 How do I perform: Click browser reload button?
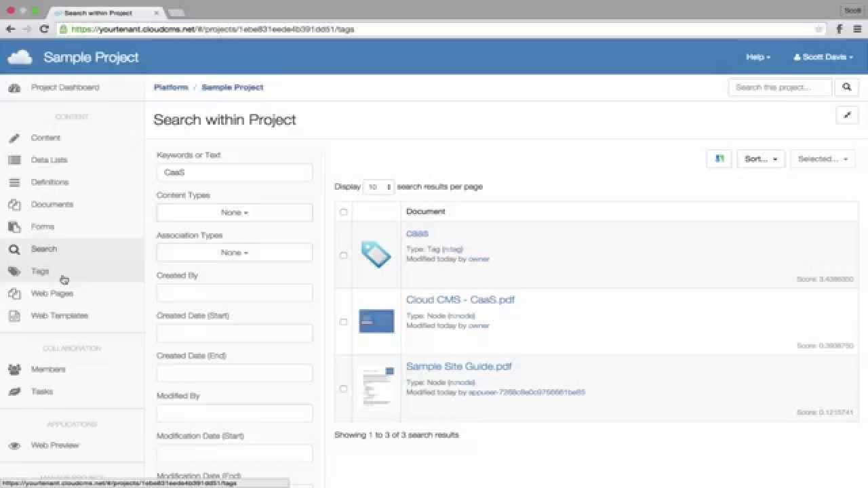[x=44, y=29]
